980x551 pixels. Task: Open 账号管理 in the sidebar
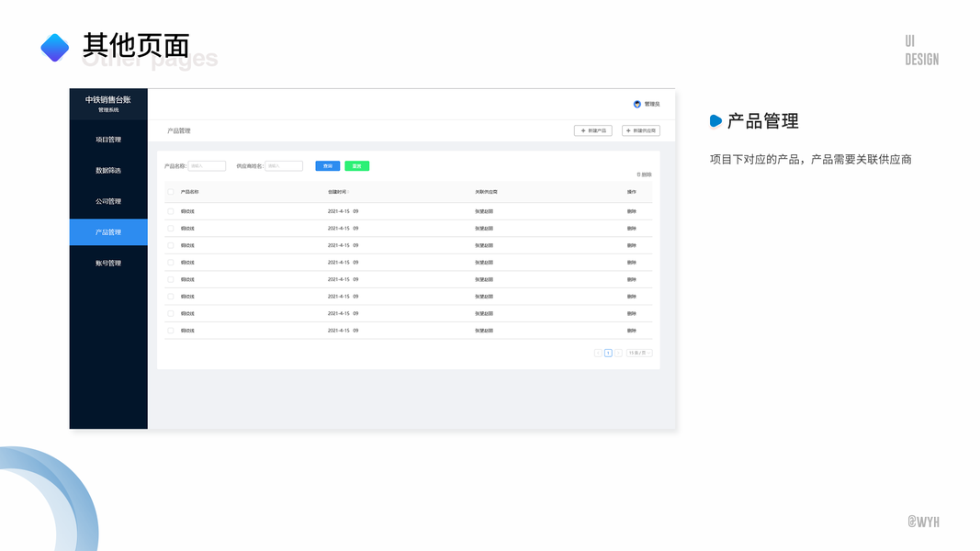pyautogui.click(x=108, y=263)
